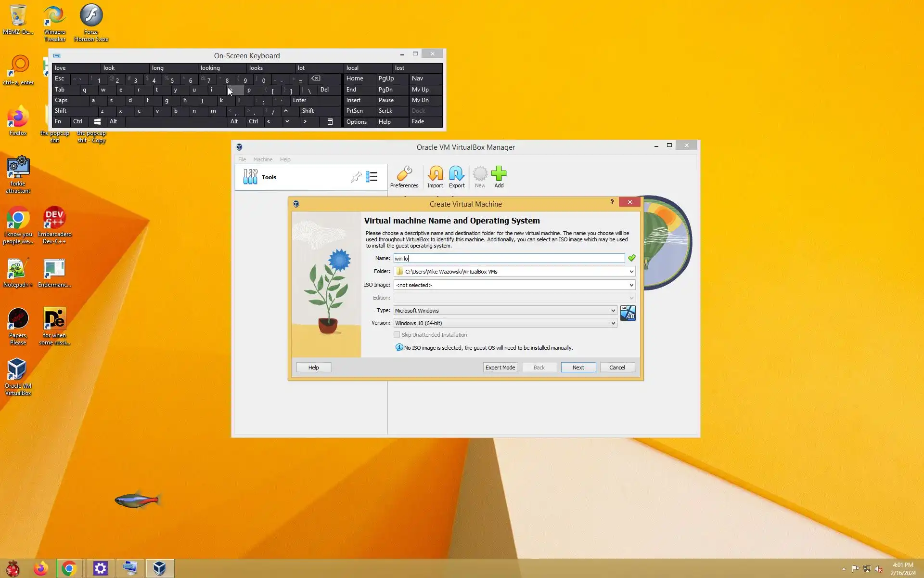Expand the Folder dropdown
924x578 pixels.
click(x=631, y=272)
